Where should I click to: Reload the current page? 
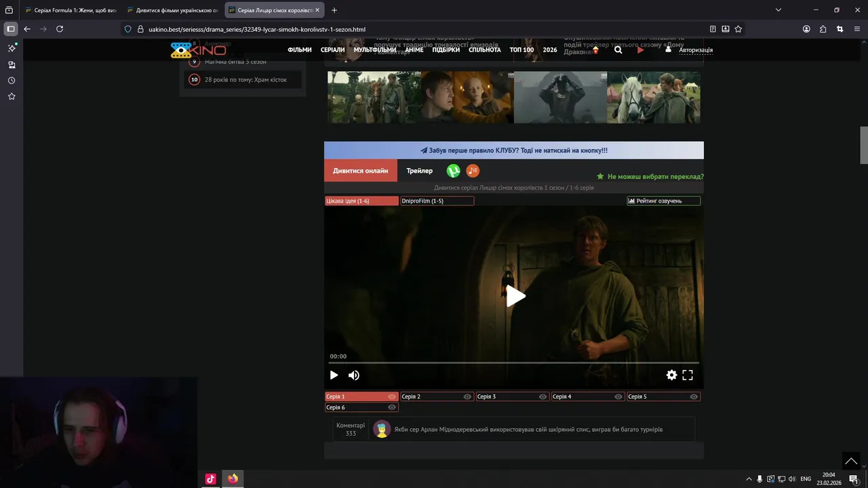pos(60,29)
